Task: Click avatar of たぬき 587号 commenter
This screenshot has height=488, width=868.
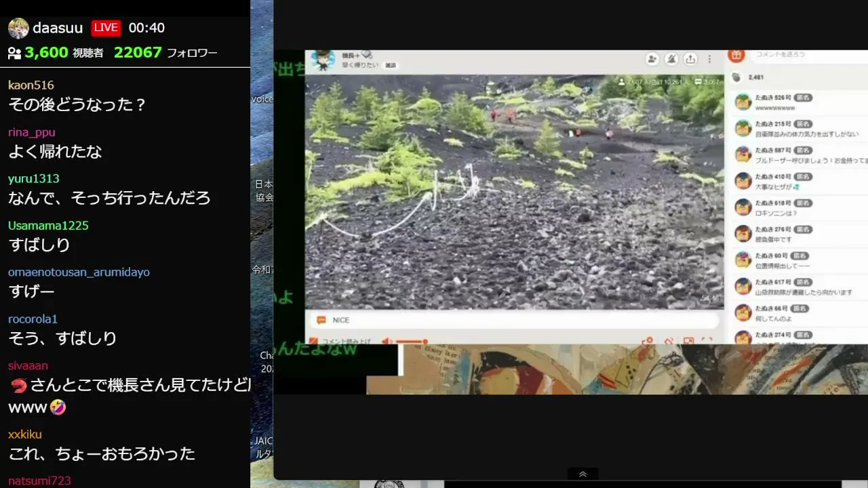Action: point(743,155)
